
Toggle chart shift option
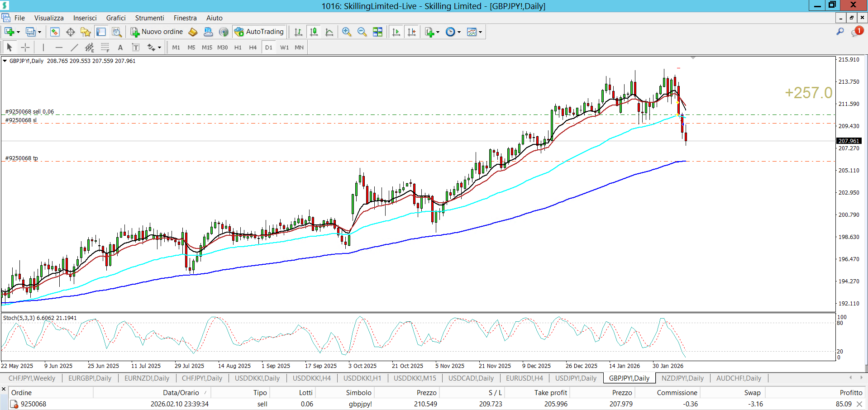tap(412, 32)
